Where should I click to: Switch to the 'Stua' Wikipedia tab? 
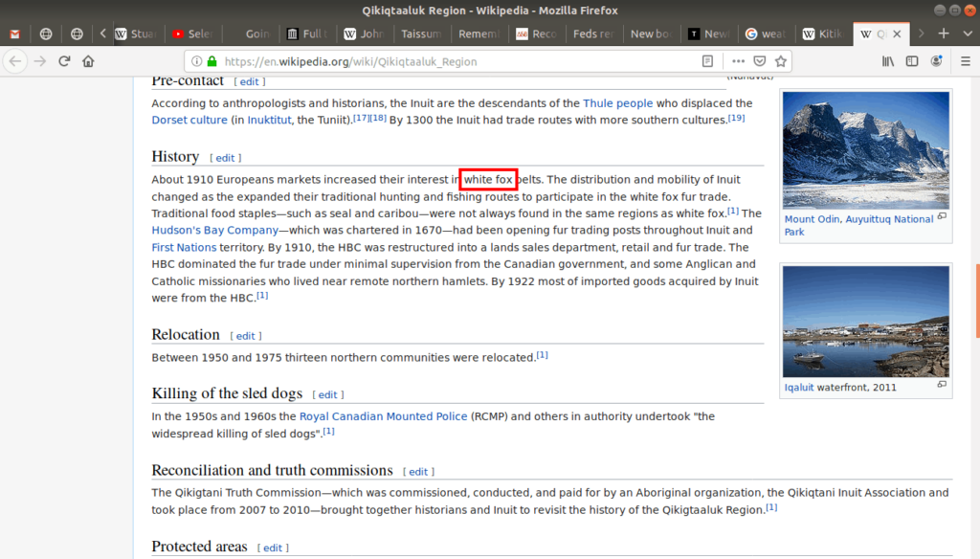[136, 34]
